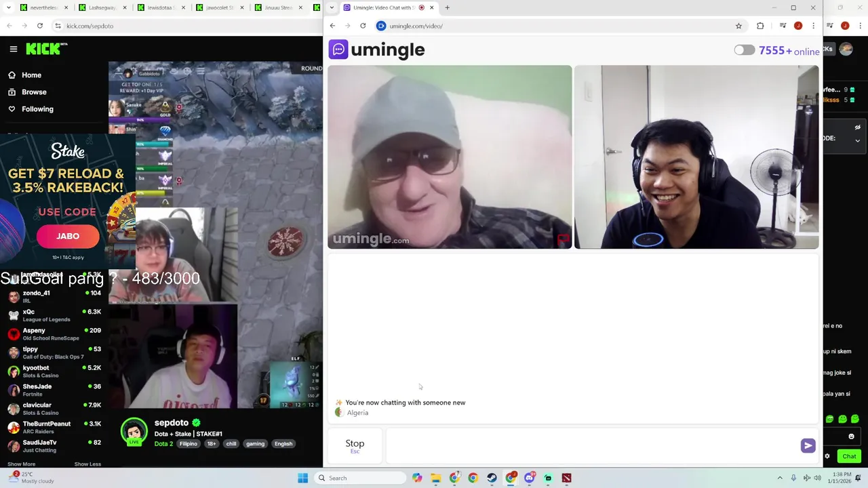This screenshot has height=488, width=868.
Task: Open TheBurntPeanut channel in sidebar
Action: click(54, 427)
